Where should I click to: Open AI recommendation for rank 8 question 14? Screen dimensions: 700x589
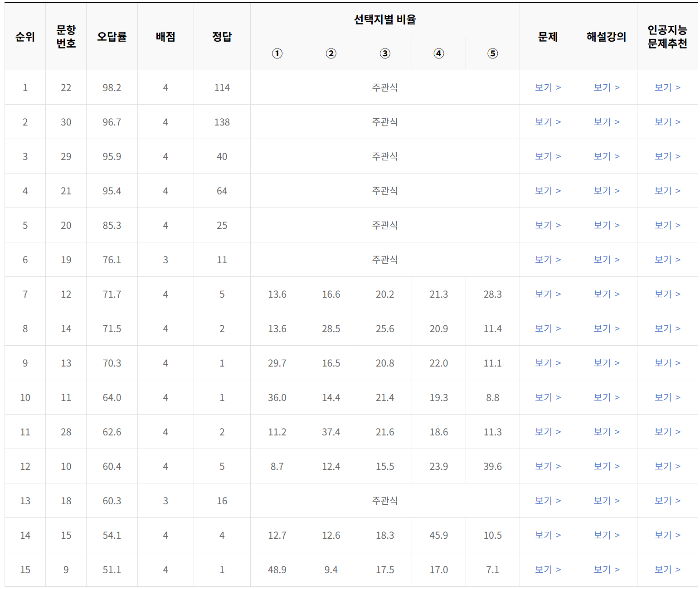666,328
